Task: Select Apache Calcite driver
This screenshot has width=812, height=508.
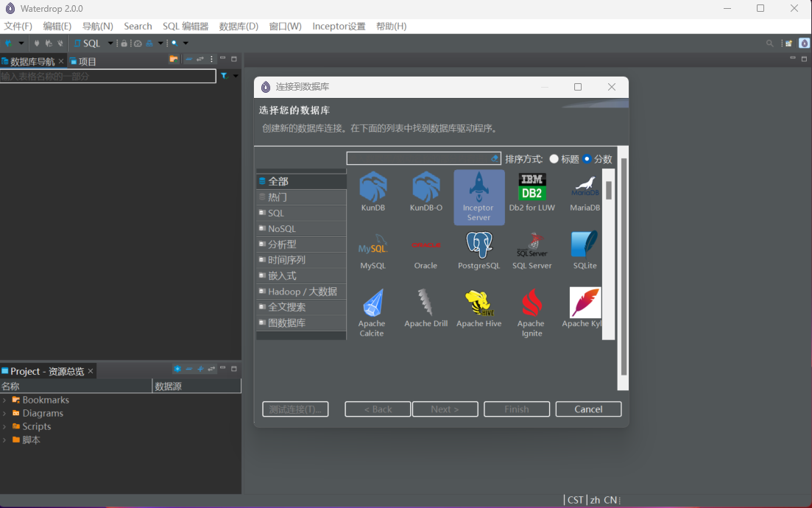Action: [372, 314]
